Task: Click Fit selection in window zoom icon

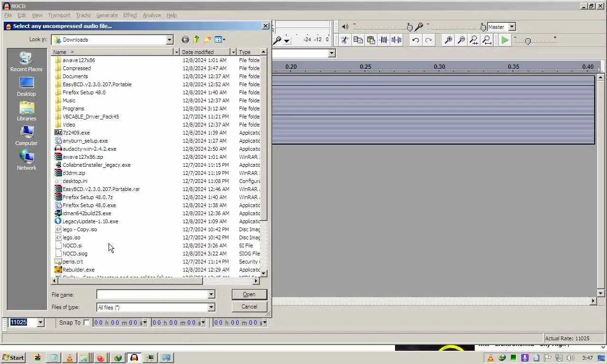Action: tap(473, 40)
